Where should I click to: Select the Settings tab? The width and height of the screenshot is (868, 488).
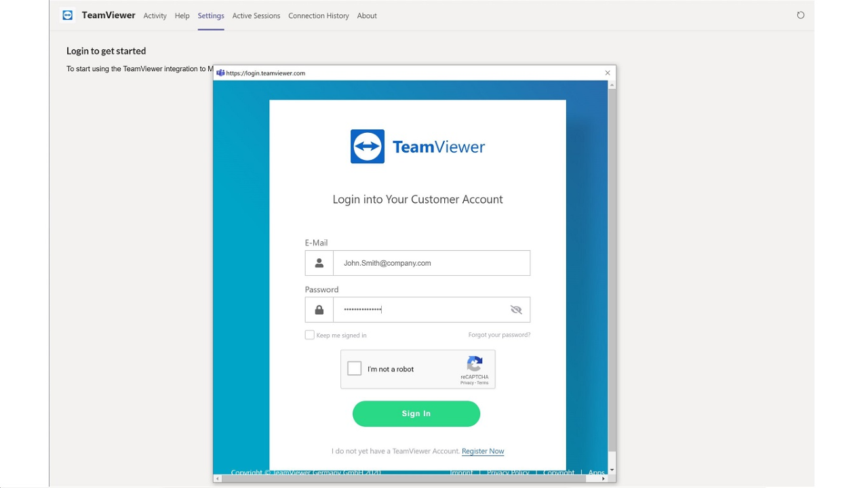pyautogui.click(x=211, y=16)
